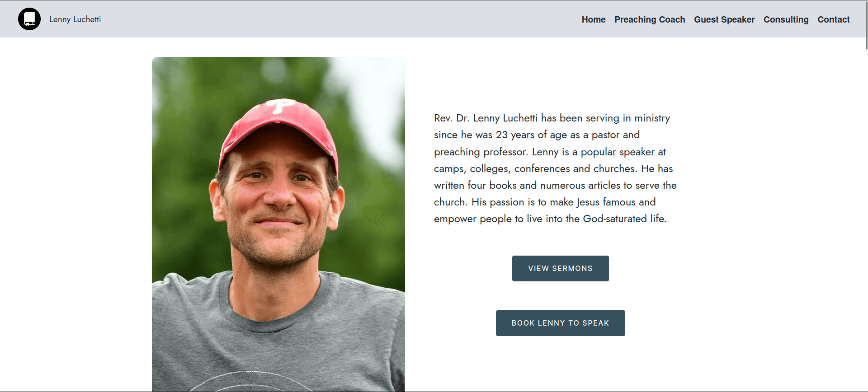Viewport: 868px width, 392px height.
Task: Open Contact to reach out to Lenny
Action: [833, 19]
